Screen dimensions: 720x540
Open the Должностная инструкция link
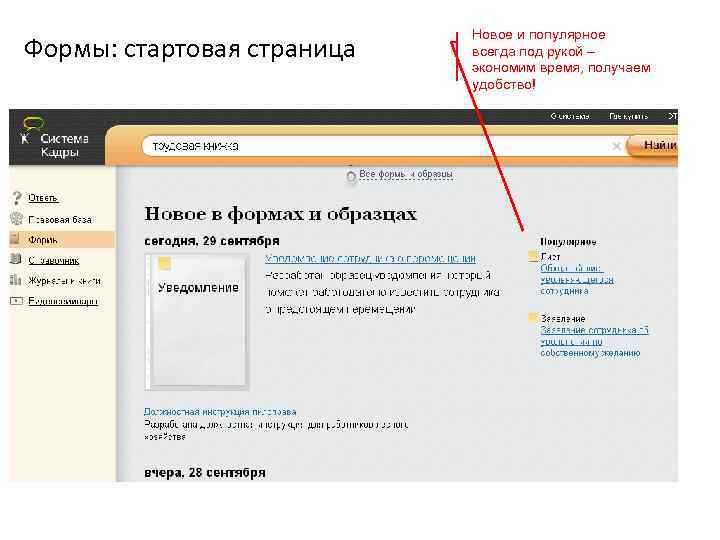[220, 412]
